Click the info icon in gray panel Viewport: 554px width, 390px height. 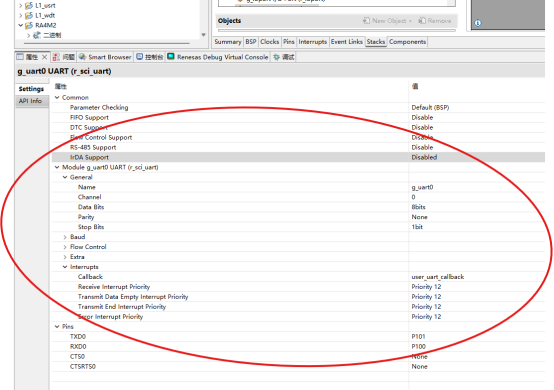[x=478, y=23]
